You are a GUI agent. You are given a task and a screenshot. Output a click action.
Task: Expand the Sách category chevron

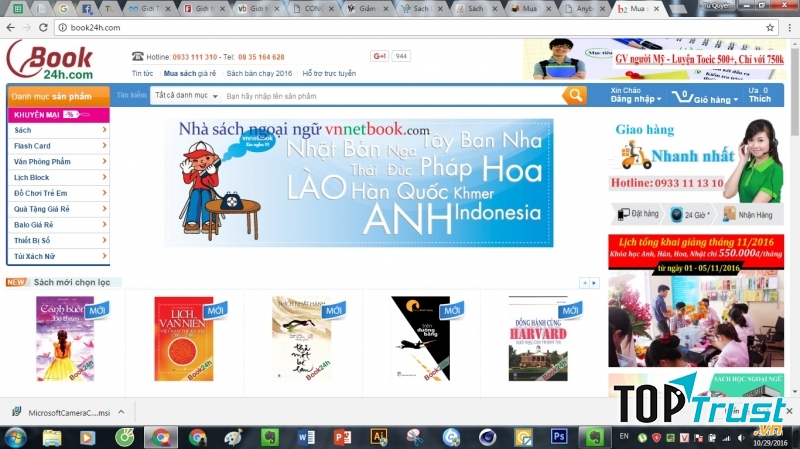[104, 130]
